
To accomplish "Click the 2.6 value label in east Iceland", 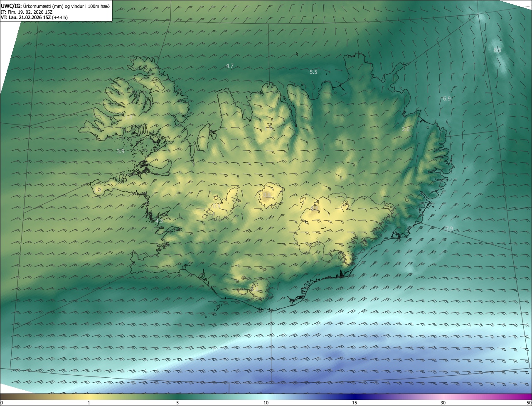I will point(406,130).
